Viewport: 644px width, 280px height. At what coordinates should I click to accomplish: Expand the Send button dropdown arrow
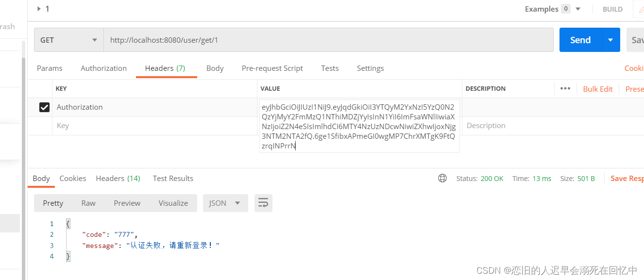tap(610, 40)
